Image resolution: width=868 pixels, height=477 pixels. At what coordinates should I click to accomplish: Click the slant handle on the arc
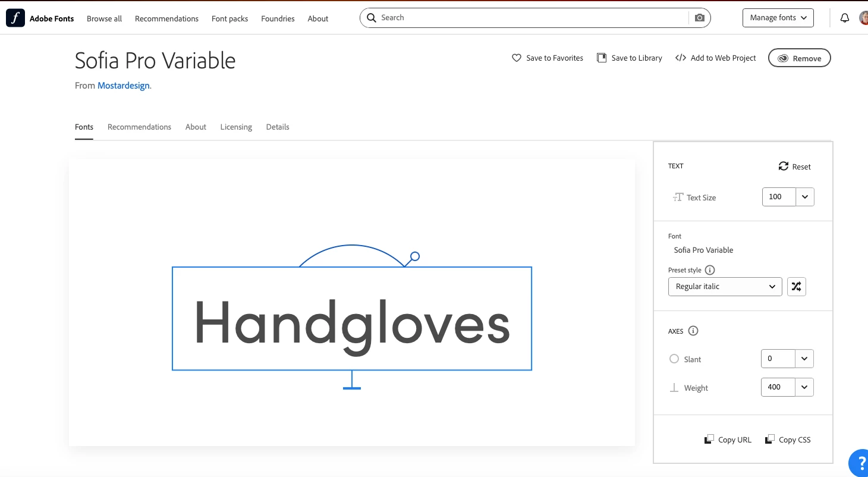click(x=415, y=256)
